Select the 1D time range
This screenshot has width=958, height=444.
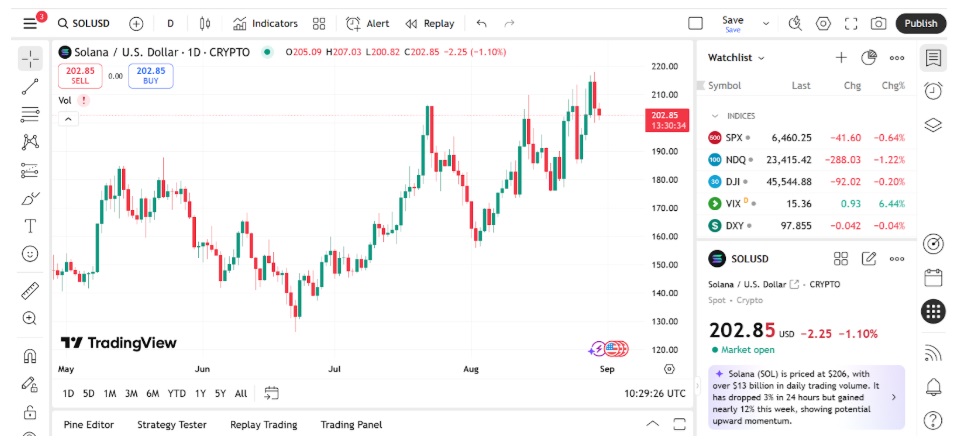pyautogui.click(x=68, y=394)
